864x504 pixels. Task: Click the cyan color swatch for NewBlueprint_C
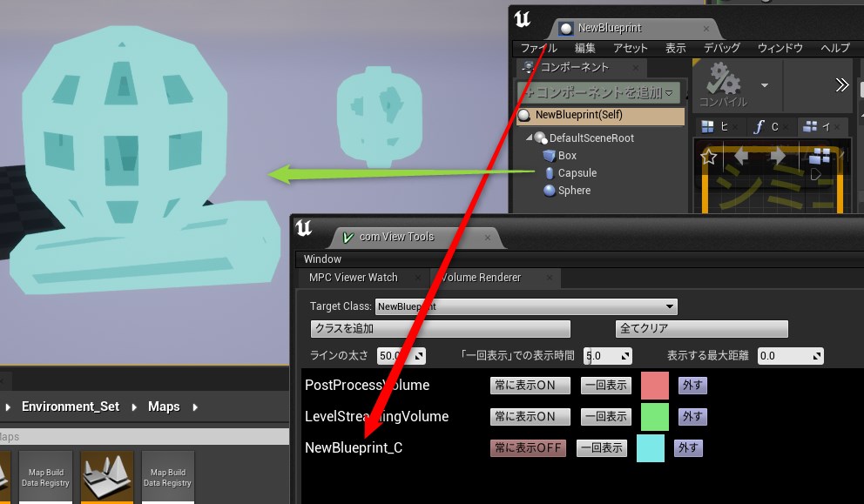pyautogui.click(x=651, y=448)
